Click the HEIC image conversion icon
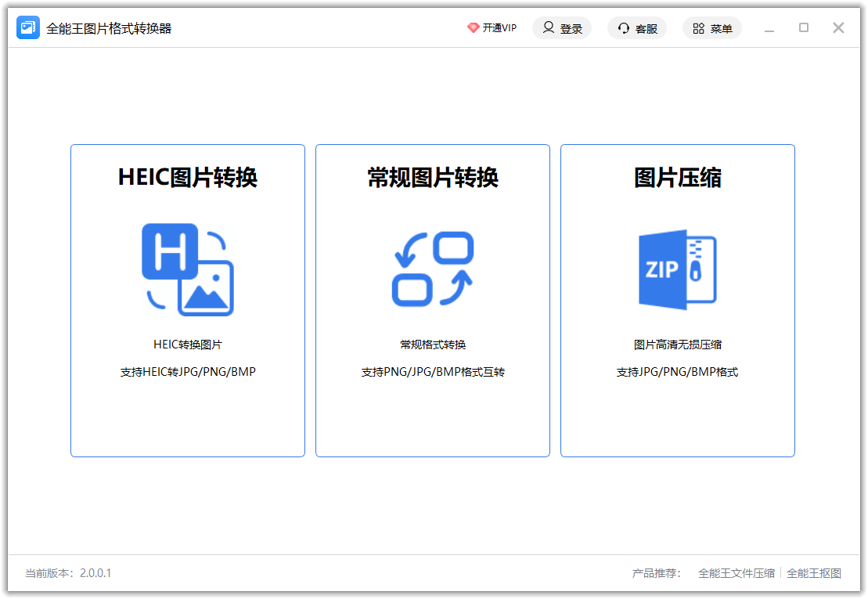This screenshot has height=599, width=868. (188, 269)
